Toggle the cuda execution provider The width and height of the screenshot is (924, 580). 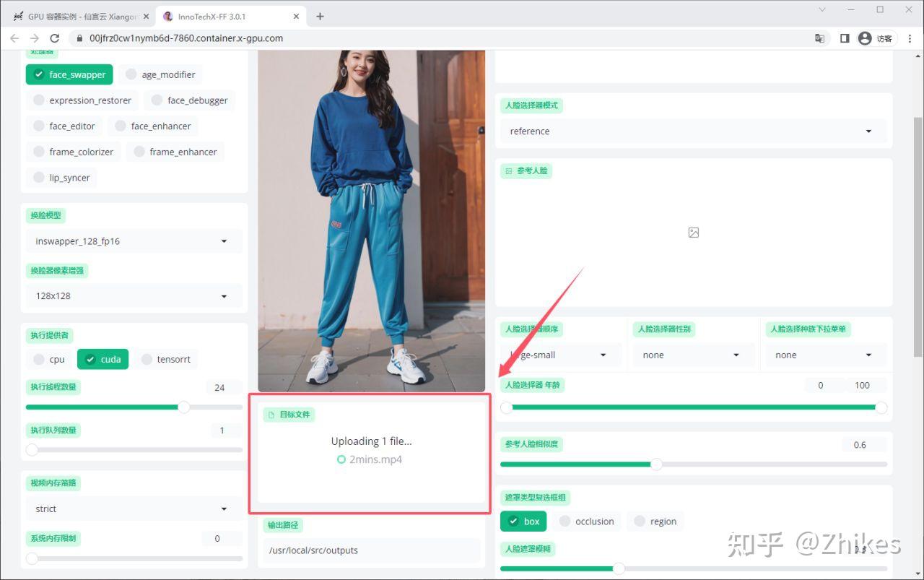[x=103, y=359]
